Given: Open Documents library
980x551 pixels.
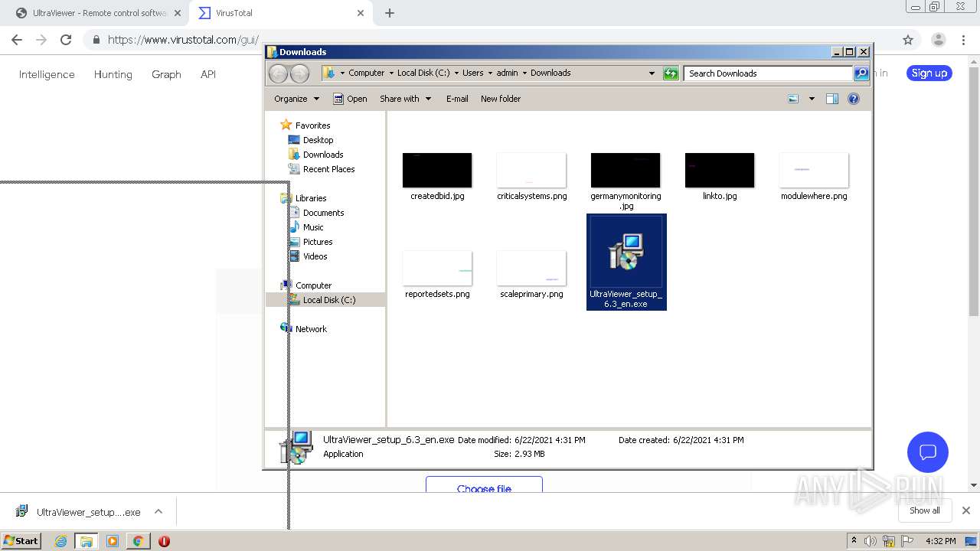Looking at the screenshot, I should [x=323, y=213].
